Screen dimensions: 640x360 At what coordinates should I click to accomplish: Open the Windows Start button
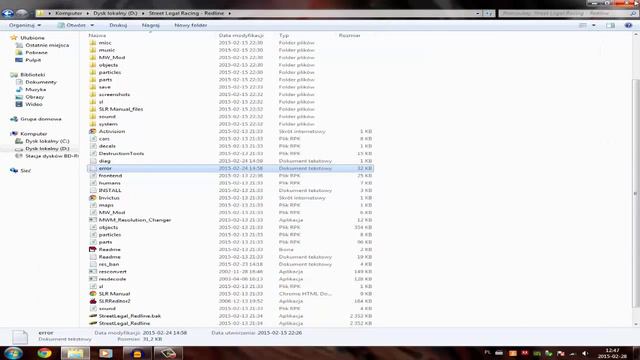pyautogui.click(x=13, y=353)
